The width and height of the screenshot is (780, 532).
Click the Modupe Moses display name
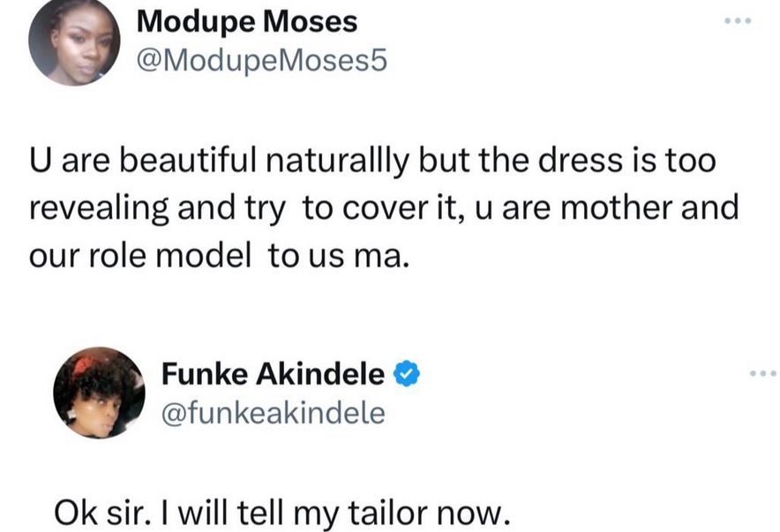[x=247, y=21]
